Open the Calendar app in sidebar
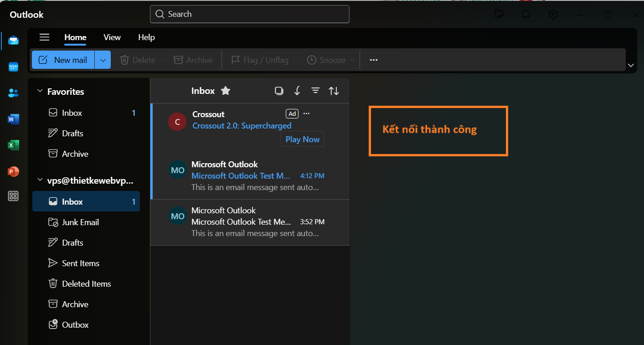 point(13,67)
